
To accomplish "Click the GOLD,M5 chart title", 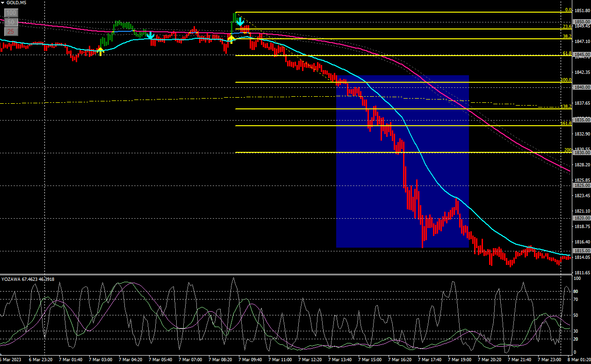I will click(16, 3).
